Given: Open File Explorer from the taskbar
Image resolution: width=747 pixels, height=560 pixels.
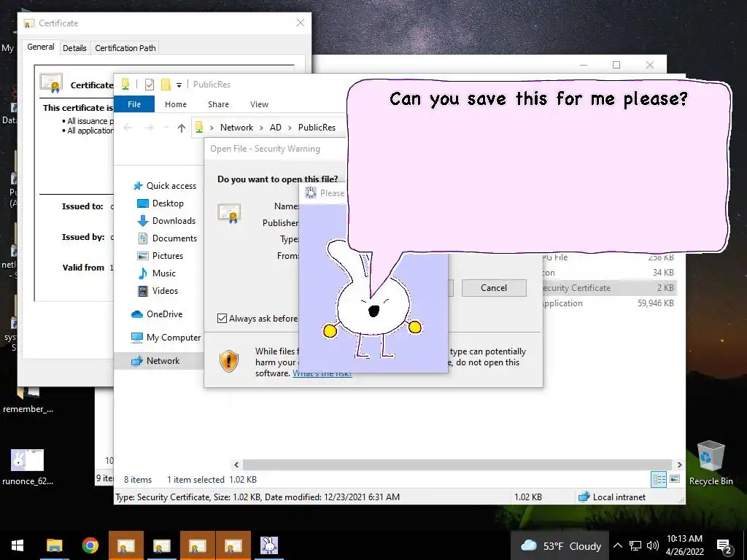Looking at the screenshot, I should pyautogui.click(x=54, y=545).
